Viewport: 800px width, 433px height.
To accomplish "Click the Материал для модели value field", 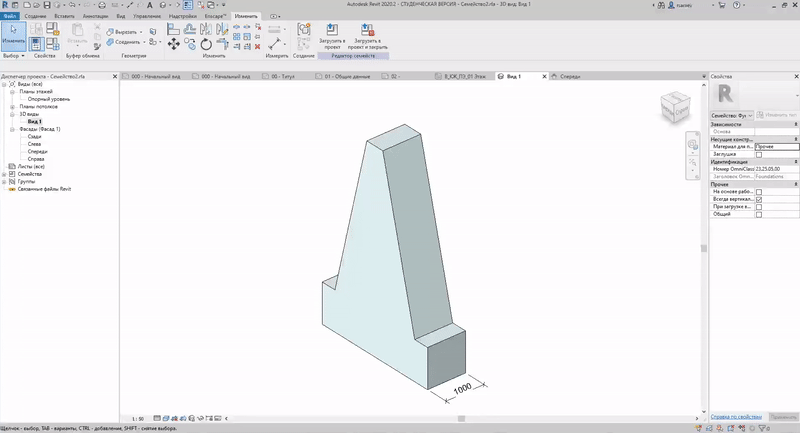I will (x=777, y=147).
